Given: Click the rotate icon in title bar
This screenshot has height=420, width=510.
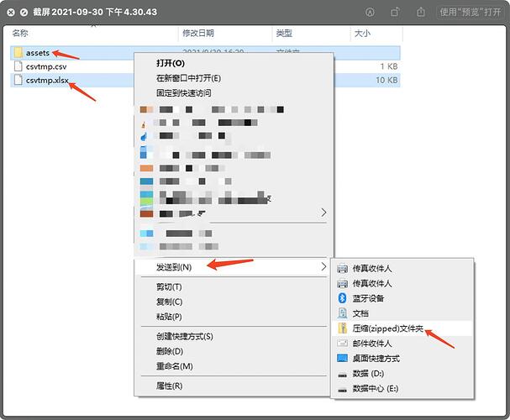Looking at the screenshot, I should (x=395, y=13).
